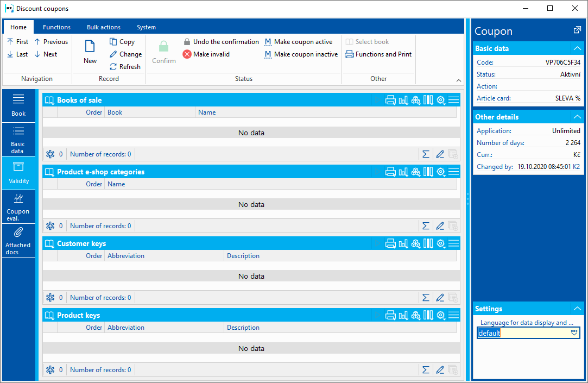Screen dimensions: 588x383
Task: Click asterisk filter in Books of sale footer
Action: pyautogui.click(x=50, y=154)
